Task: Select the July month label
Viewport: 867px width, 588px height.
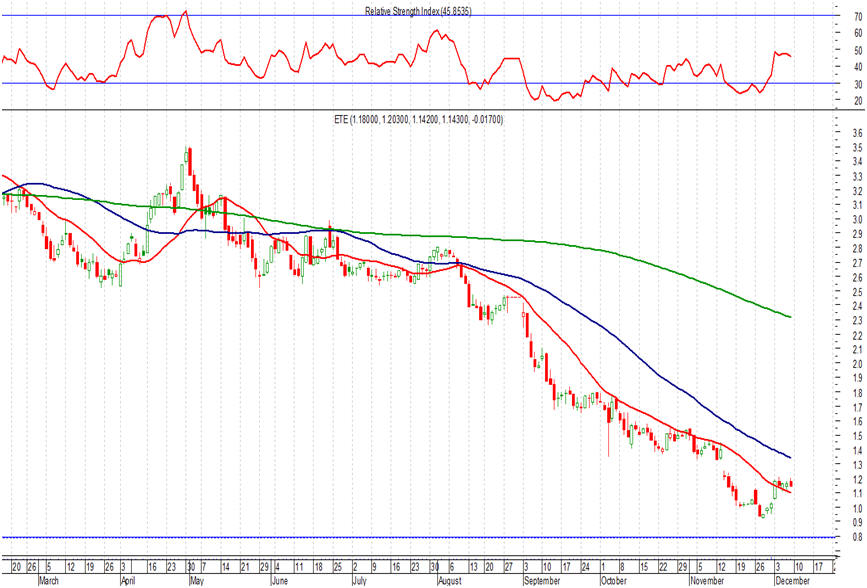Action: pyautogui.click(x=360, y=581)
